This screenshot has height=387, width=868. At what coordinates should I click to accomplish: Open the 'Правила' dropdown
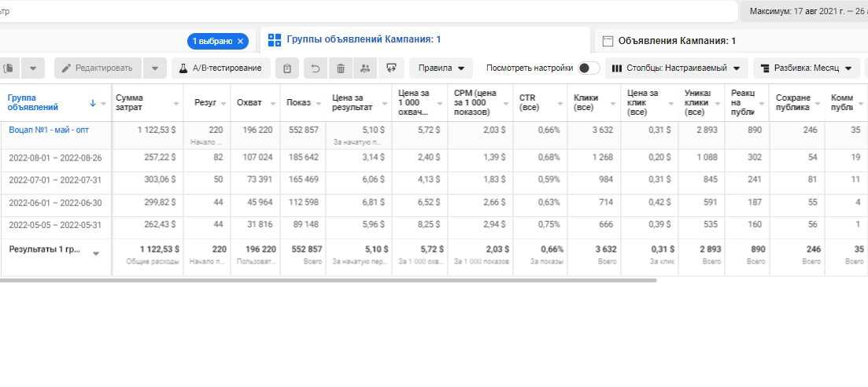[x=441, y=68]
